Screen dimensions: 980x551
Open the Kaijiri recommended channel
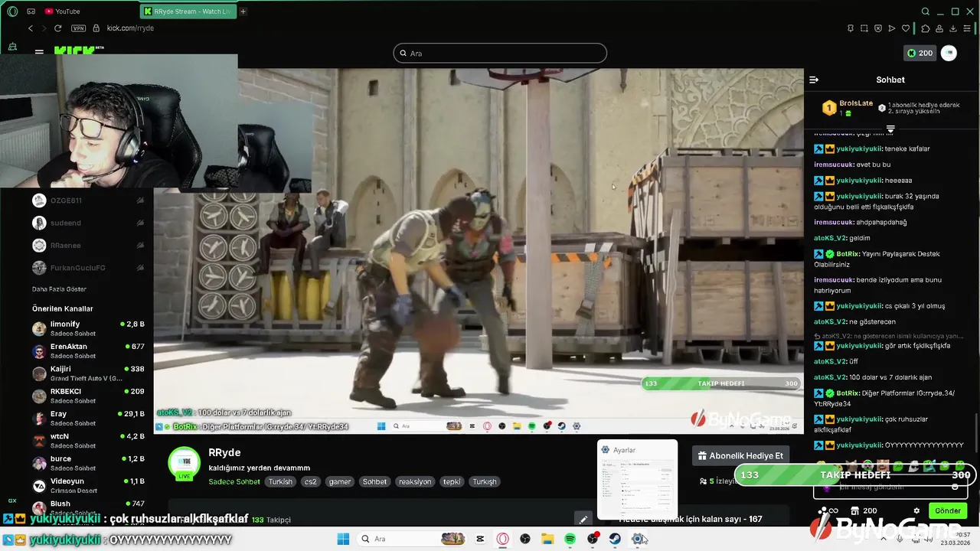88,373
